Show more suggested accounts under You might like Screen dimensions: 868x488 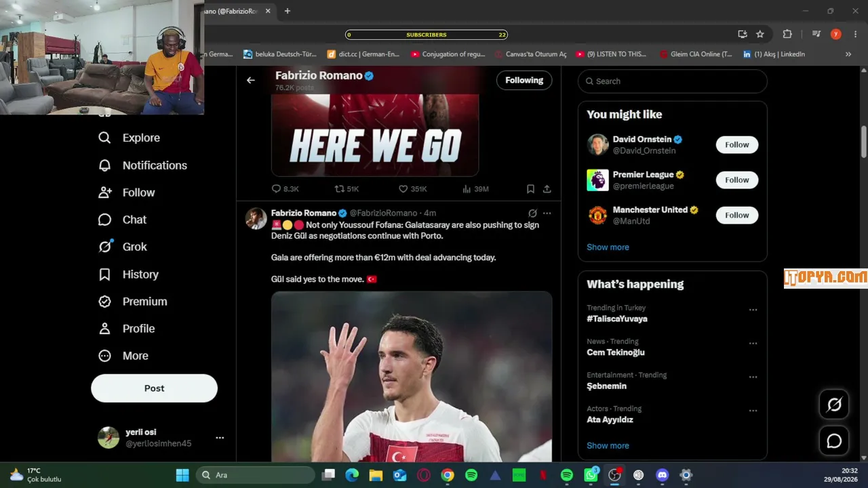pyautogui.click(x=608, y=247)
